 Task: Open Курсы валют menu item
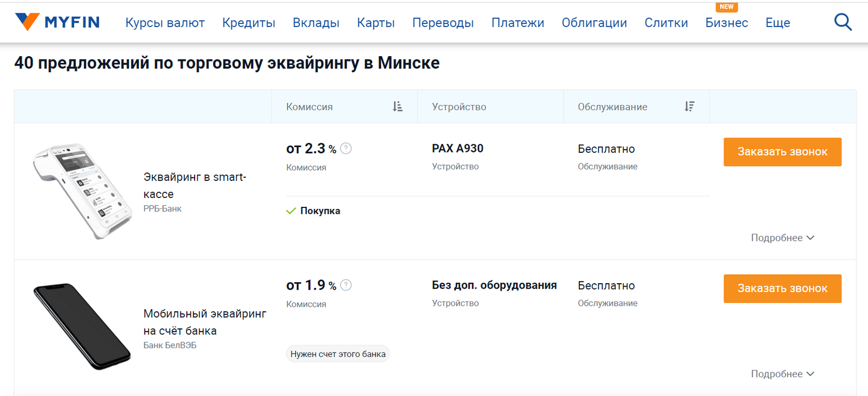click(165, 23)
